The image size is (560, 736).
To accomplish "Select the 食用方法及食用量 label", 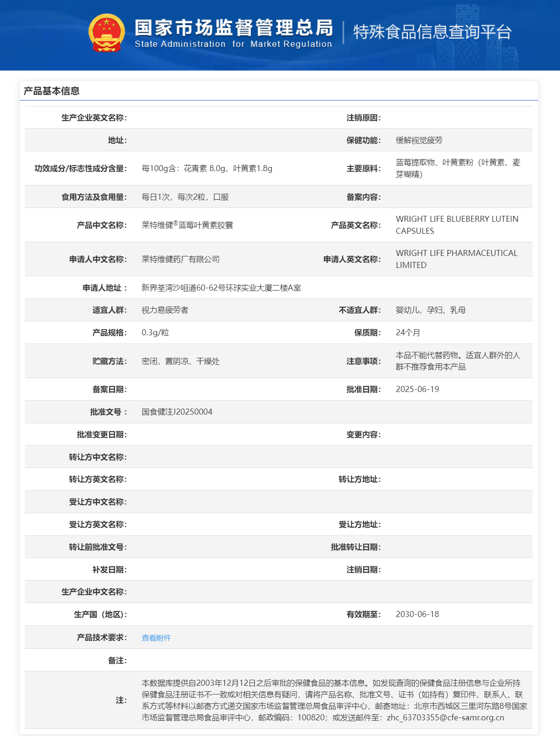I will point(94,197).
